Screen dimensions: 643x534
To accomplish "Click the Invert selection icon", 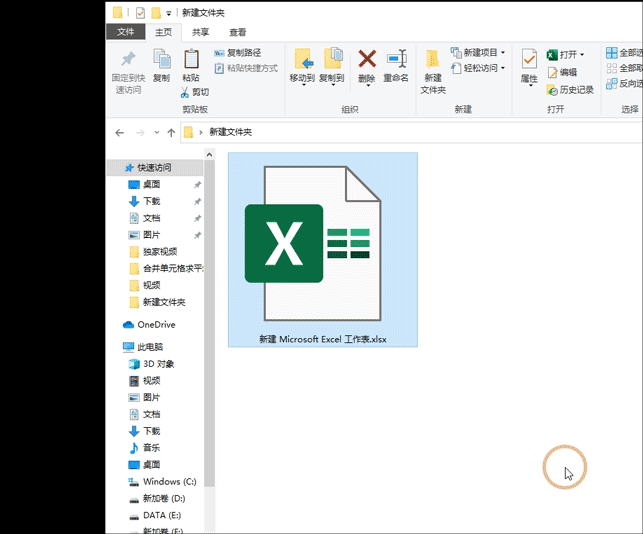I will pos(612,84).
